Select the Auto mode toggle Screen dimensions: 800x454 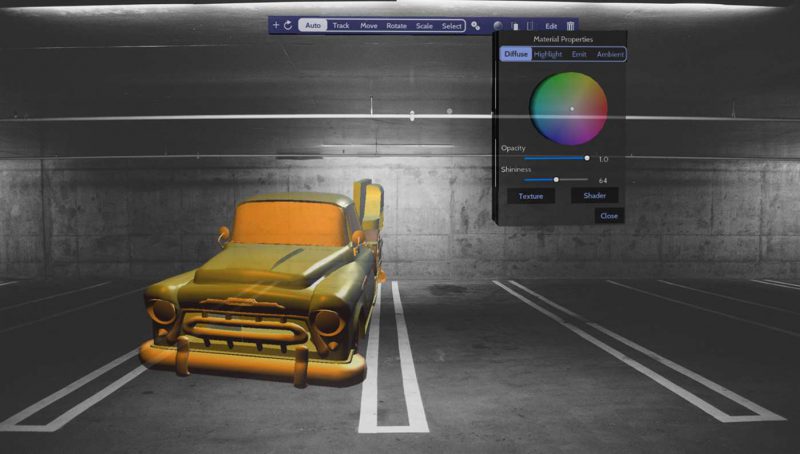(x=313, y=25)
